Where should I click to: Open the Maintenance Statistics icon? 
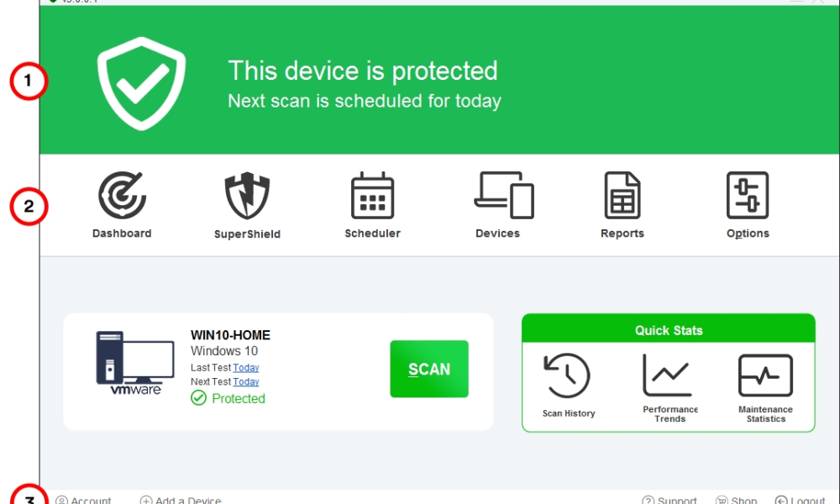pyautogui.click(x=765, y=376)
